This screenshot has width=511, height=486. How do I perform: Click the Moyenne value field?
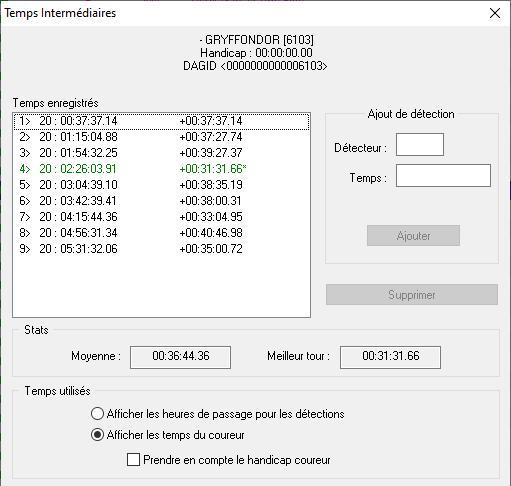(x=180, y=357)
